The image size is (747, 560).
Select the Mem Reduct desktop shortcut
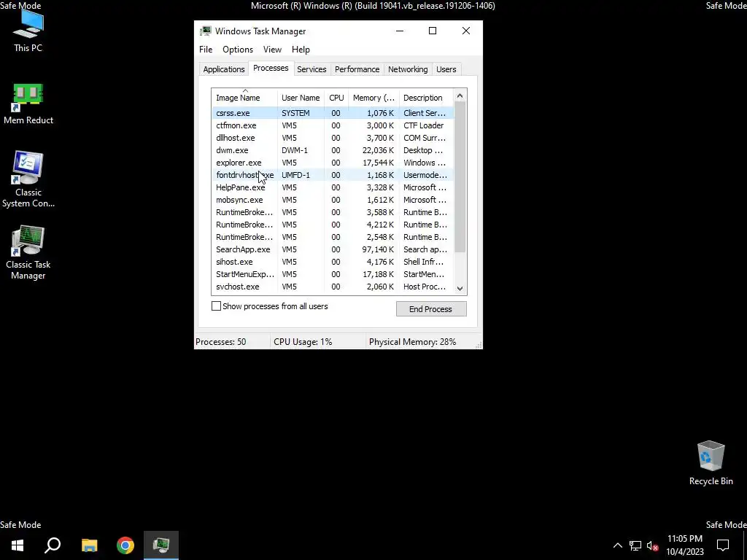click(28, 104)
